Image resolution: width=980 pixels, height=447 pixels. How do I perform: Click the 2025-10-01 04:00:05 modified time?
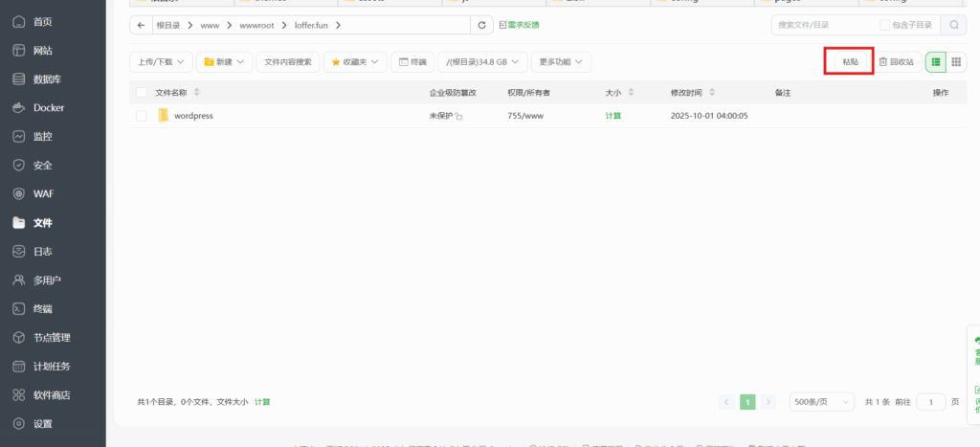point(709,116)
